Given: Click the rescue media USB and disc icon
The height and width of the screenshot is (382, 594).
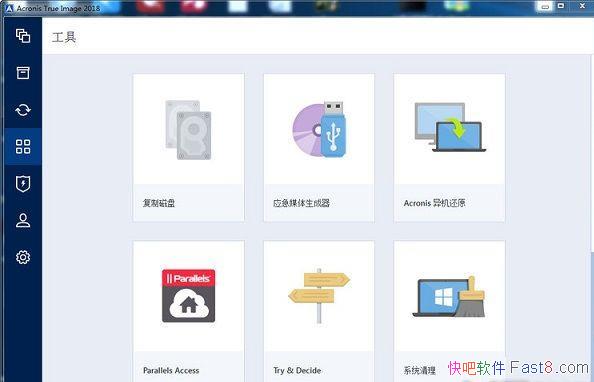Looking at the screenshot, I should pos(319,129).
